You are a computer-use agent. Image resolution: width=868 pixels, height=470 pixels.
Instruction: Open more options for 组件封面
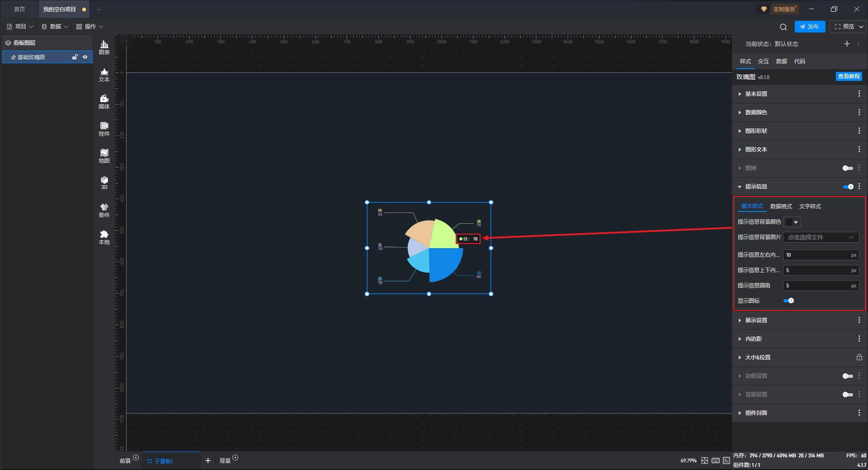coord(859,413)
